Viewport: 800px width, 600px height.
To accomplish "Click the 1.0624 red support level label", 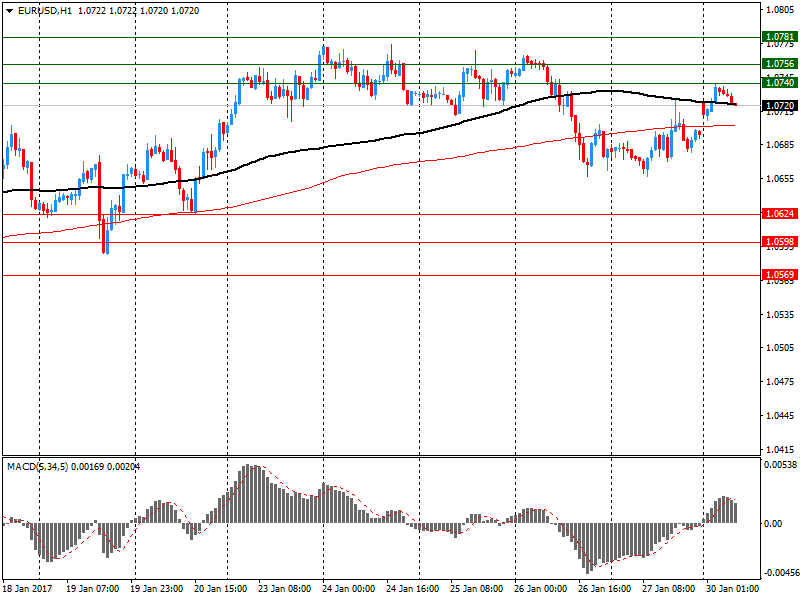I will [x=780, y=214].
